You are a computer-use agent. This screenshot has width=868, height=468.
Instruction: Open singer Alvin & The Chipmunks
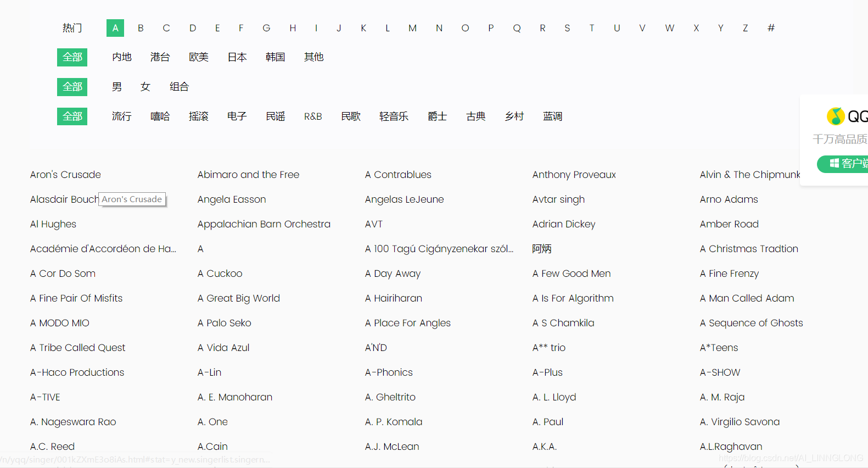coord(750,175)
